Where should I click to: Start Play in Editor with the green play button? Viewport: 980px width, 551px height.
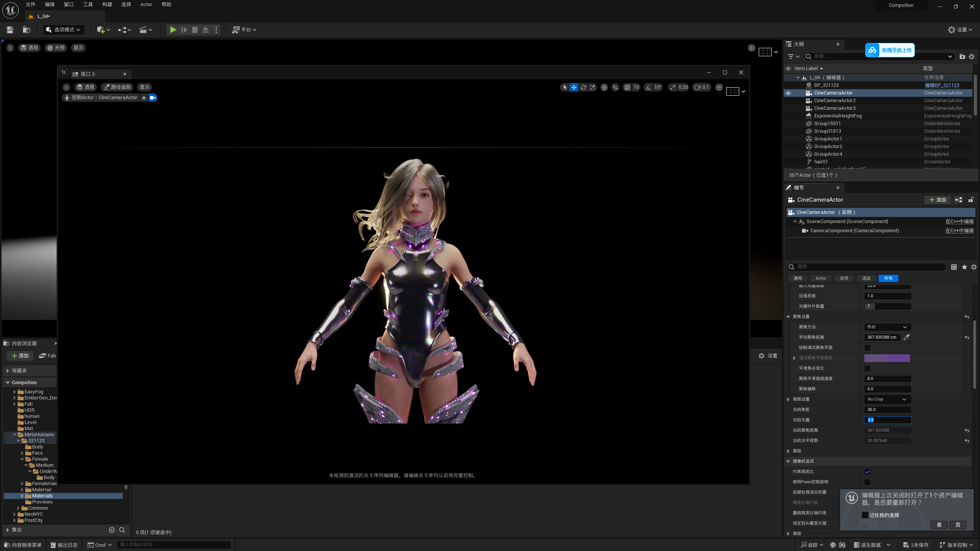[x=173, y=29]
